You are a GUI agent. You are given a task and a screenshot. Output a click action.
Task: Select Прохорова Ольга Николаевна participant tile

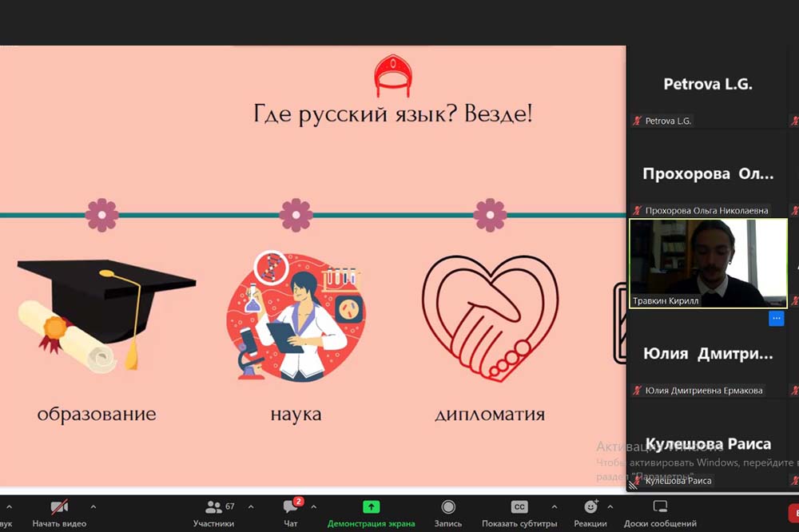[708, 176]
